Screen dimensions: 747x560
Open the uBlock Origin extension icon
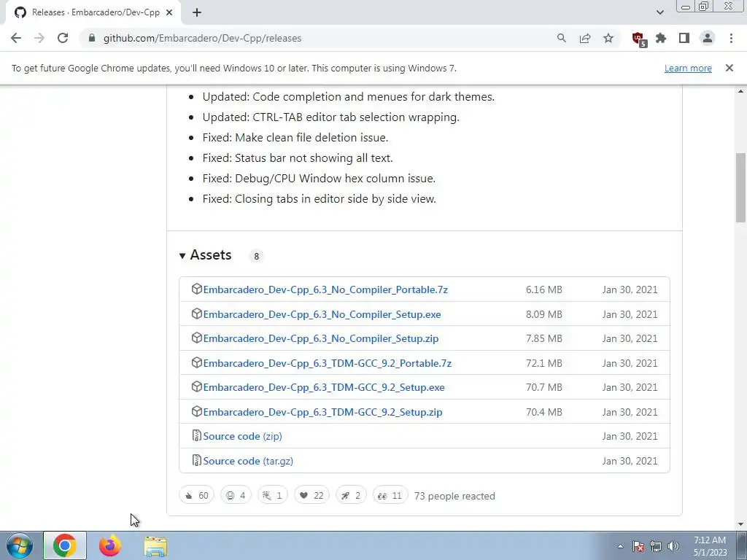pyautogui.click(x=638, y=39)
